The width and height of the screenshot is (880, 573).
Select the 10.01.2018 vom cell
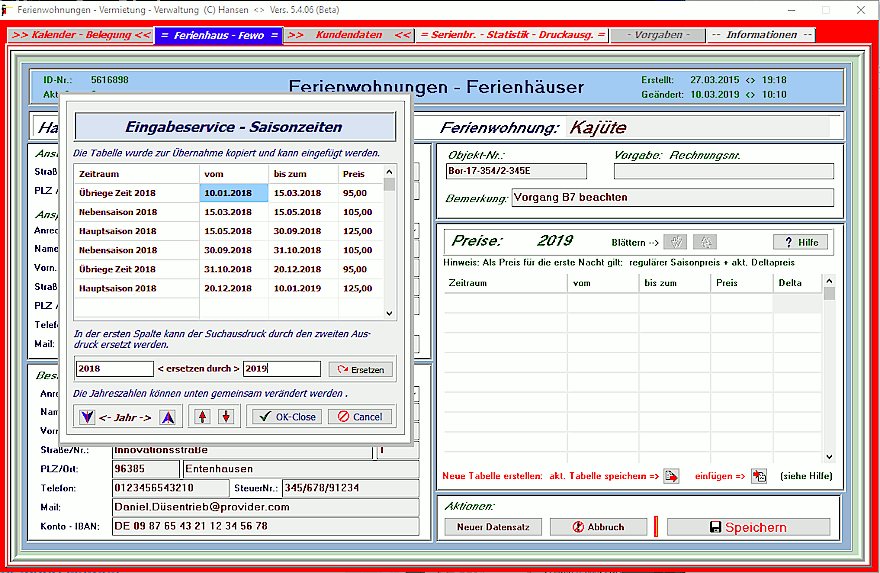[234, 193]
